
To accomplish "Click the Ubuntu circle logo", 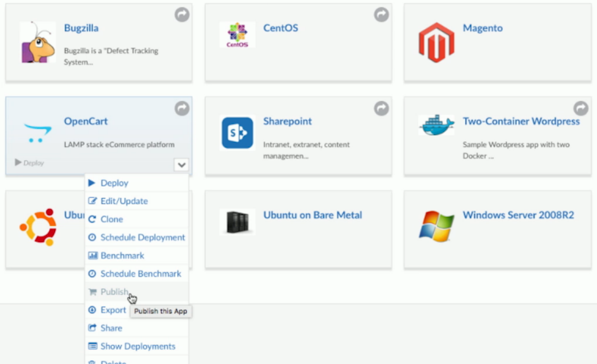I will pyautogui.click(x=38, y=227).
